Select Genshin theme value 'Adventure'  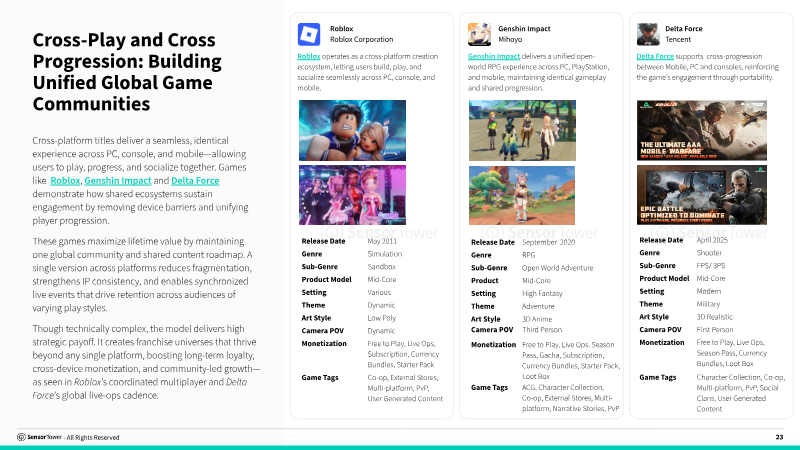(x=538, y=306)
